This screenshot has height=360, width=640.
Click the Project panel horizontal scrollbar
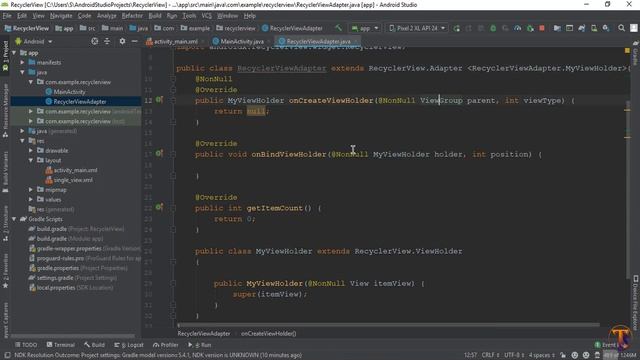click(x=73, y=336)
